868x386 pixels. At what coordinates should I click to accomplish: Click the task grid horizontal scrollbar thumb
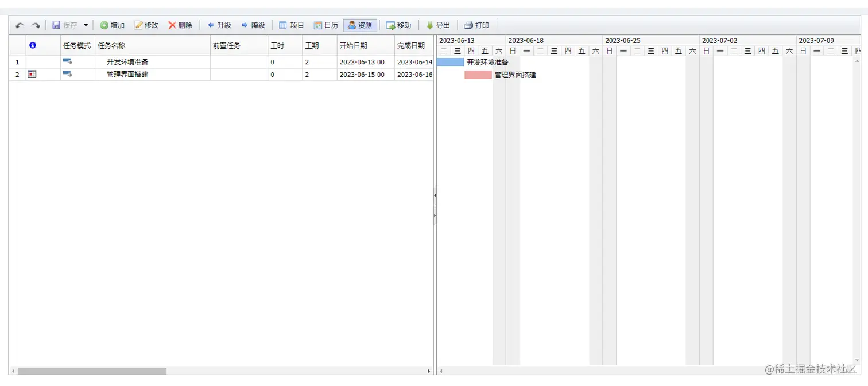click(92, 371)
